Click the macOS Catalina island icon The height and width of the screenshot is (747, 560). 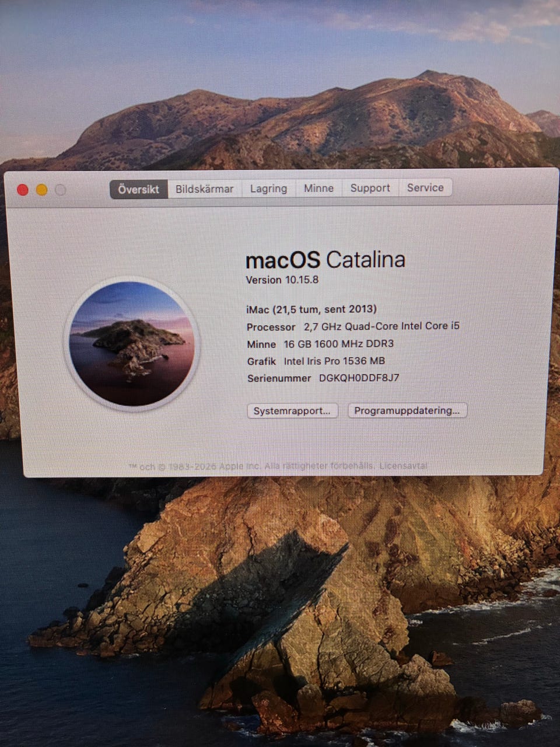pos(132,344)
